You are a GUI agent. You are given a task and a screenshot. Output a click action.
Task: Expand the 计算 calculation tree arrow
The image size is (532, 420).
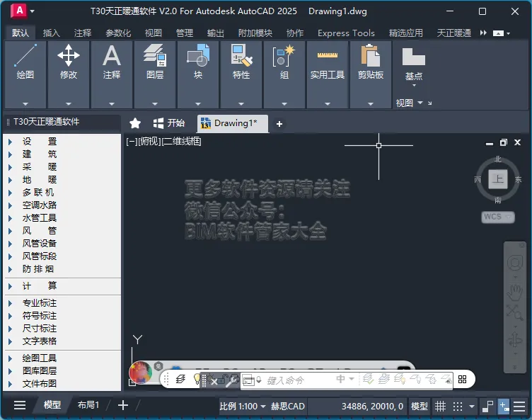point(10,286)
